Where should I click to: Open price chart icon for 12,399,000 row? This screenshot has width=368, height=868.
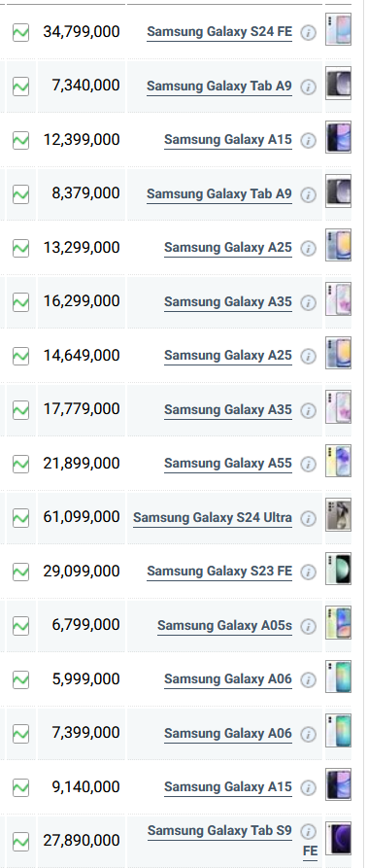point(20,140)
